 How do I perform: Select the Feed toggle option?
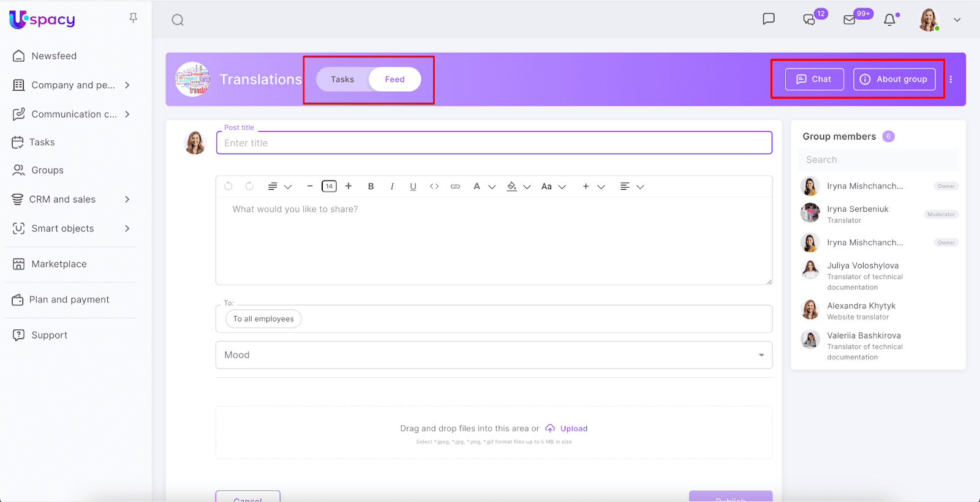[x=394, y=80]
